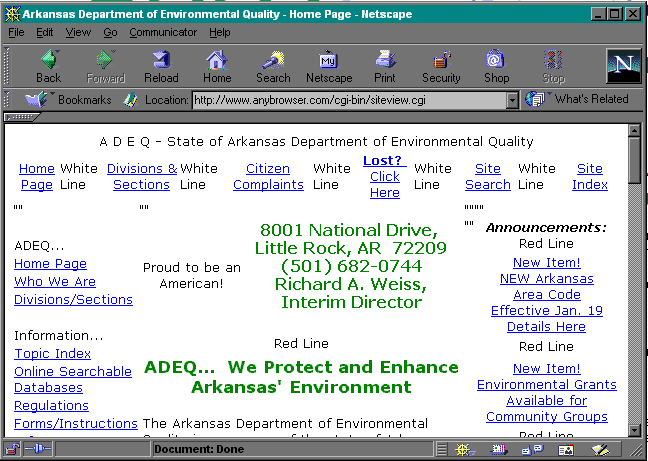
Task: Open the View menu
Action: [x=78, y=32]
